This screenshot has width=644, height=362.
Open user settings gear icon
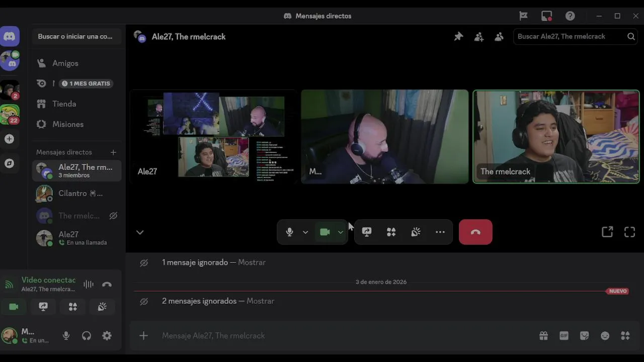click(x=107, y=335)
